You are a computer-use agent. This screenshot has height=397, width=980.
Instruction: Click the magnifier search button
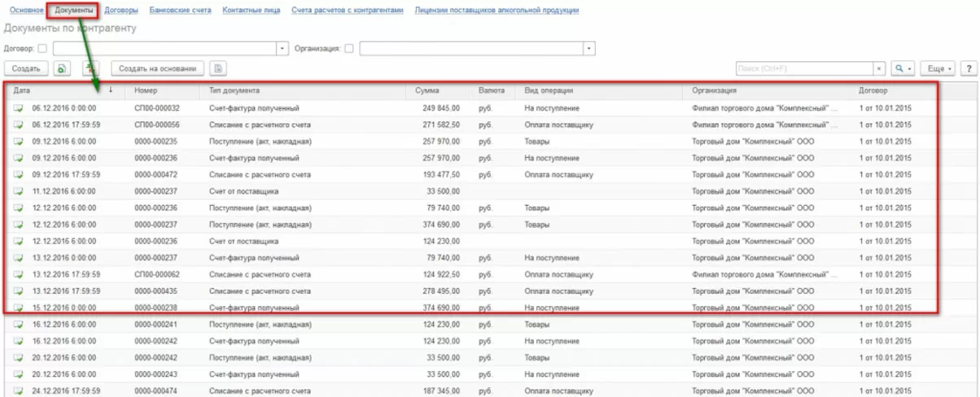(903, 69)
